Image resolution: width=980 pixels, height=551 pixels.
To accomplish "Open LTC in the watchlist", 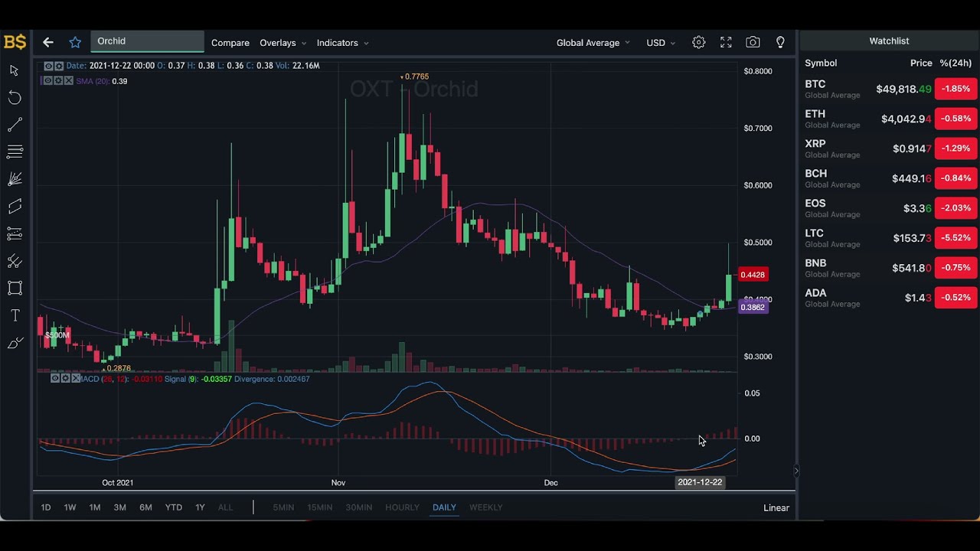I will coord(890,238).
